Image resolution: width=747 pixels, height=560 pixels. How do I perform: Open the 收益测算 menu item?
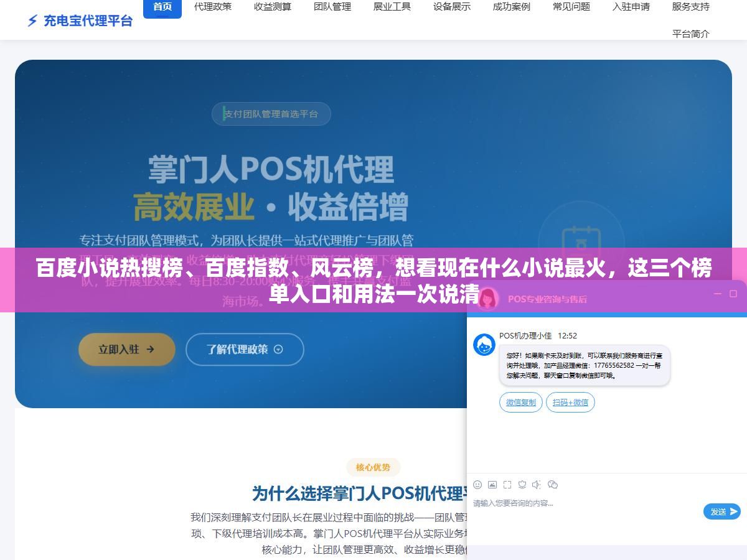tap(273, 7)
